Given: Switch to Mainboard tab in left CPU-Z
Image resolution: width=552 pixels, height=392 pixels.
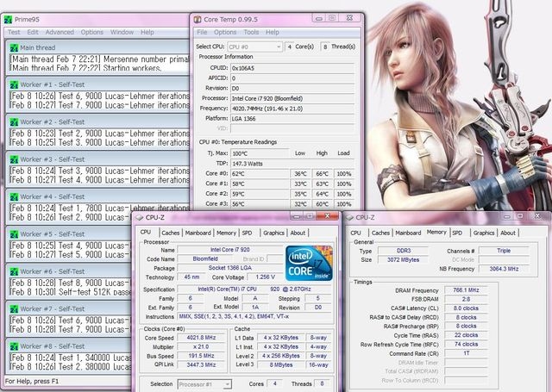Looking at the screenshot, I should point(198,233).
